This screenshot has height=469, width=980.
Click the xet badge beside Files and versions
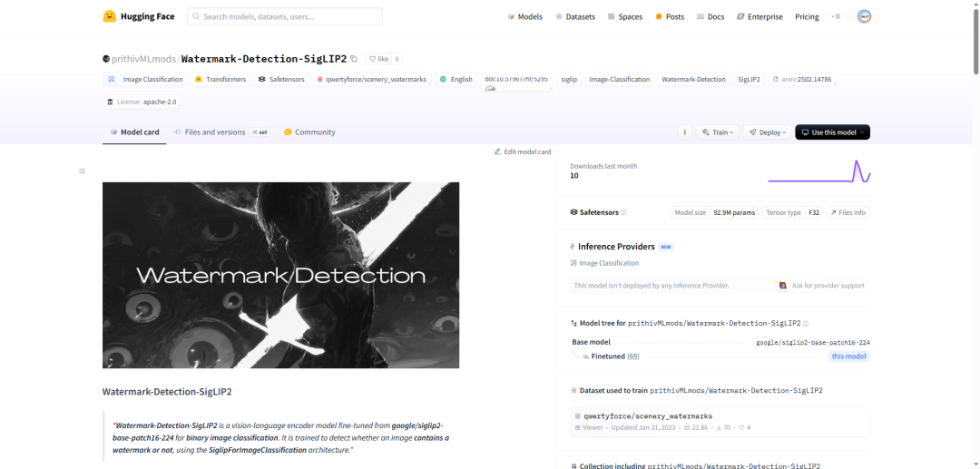260,132
